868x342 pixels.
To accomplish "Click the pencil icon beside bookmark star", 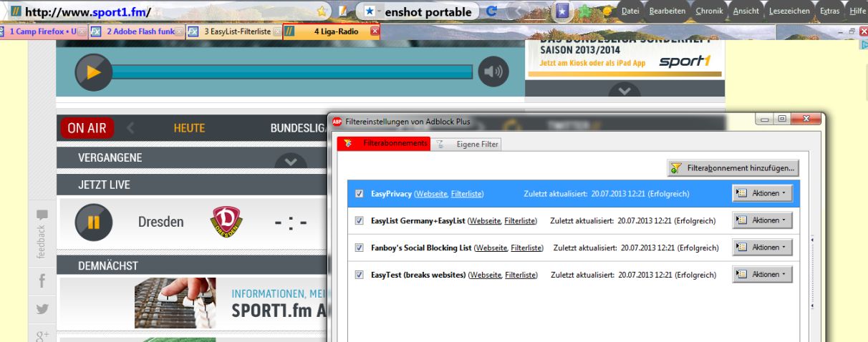I will [343, 11].
